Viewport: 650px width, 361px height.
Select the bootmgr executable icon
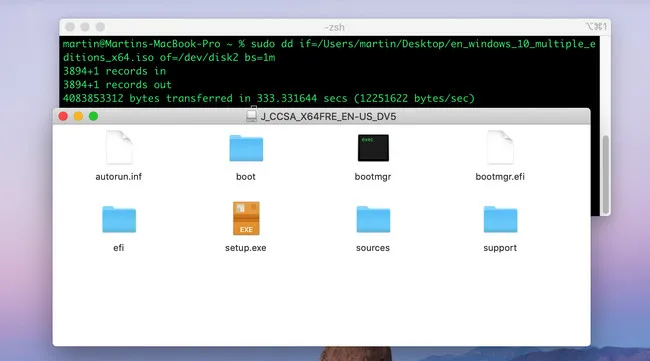click(x=373, y=148)
